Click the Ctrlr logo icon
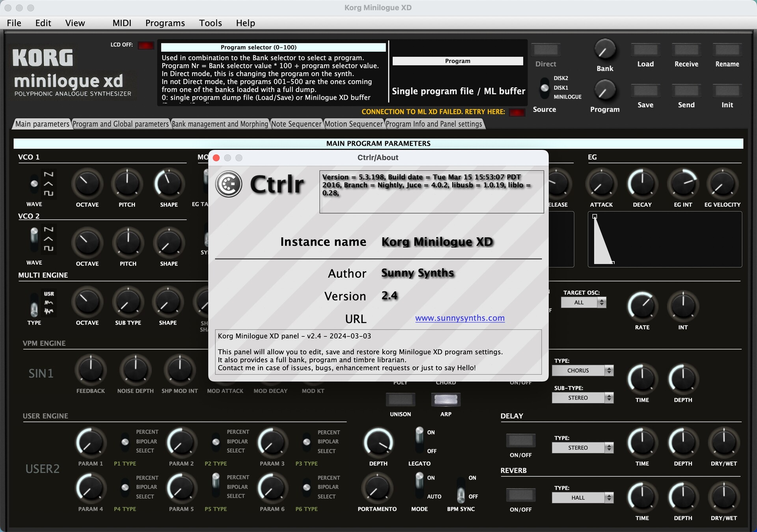The width and height of the screenshot is (757, 532). (229, 184)
